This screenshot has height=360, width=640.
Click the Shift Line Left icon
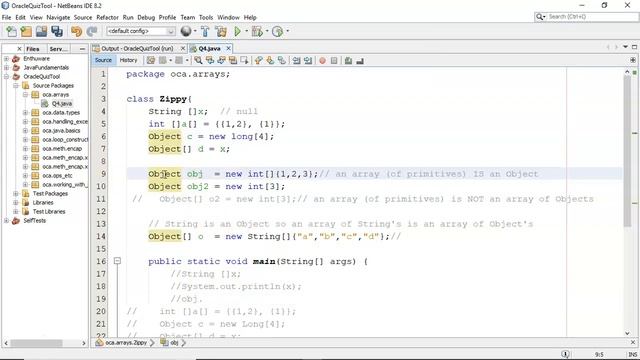pos(297,60)
